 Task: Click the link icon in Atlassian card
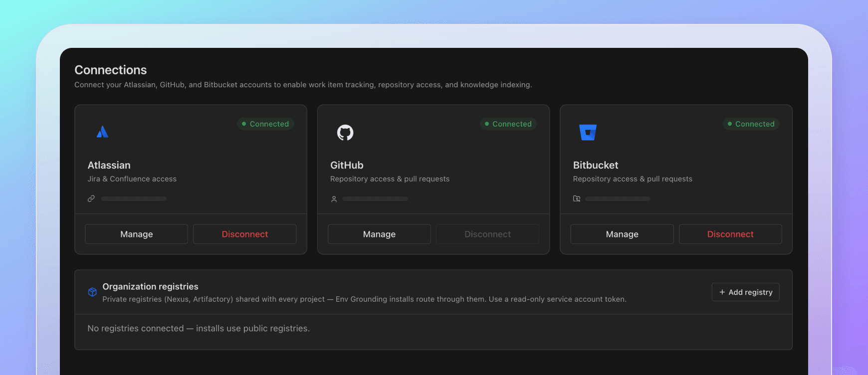click(x=91, y=198)
